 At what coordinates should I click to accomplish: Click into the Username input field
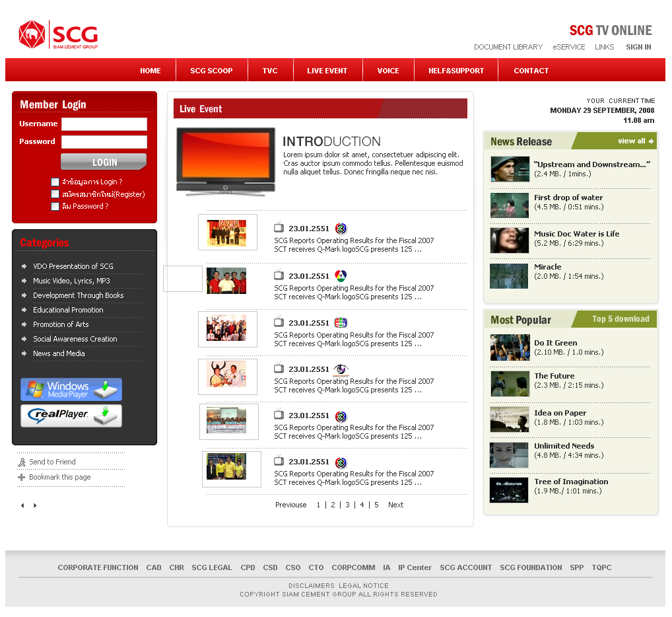[x=104, y=124]
